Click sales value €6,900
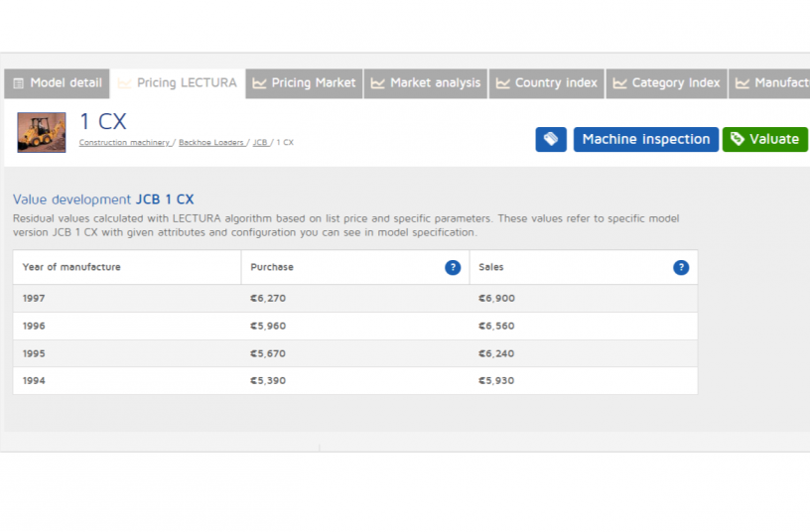This screenshot has height=532, width=810. 496,299
